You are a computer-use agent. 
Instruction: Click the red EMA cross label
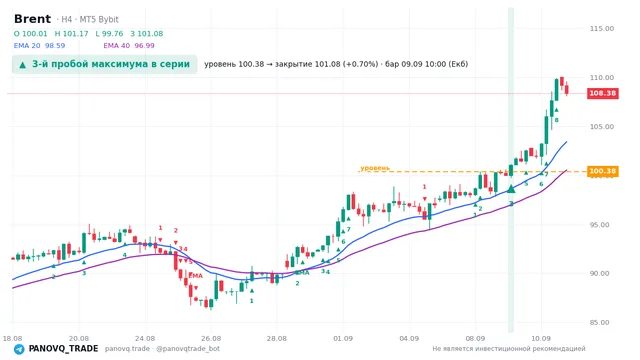pyautogui.click(x=196, y=276)
